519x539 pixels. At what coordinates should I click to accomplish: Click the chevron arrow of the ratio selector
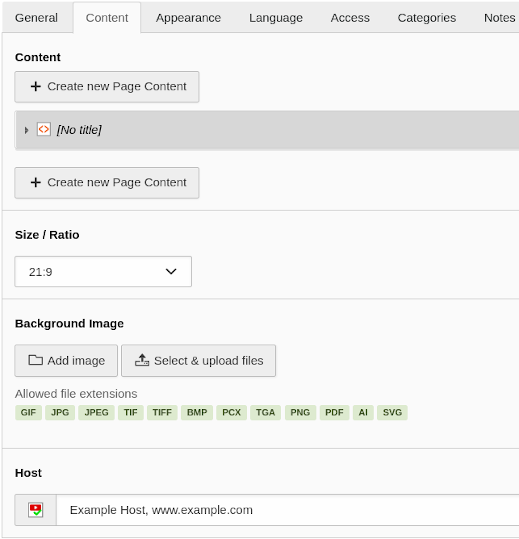(x=171, y=272)
